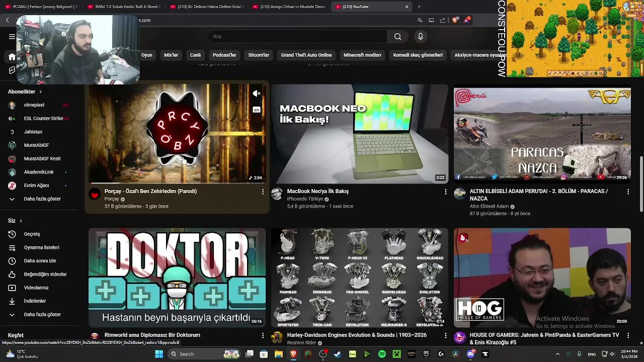The width and height of the screenshot is (644, 362).
Task: Select the Mix'ler filter chip
Action: pos(171,55)
